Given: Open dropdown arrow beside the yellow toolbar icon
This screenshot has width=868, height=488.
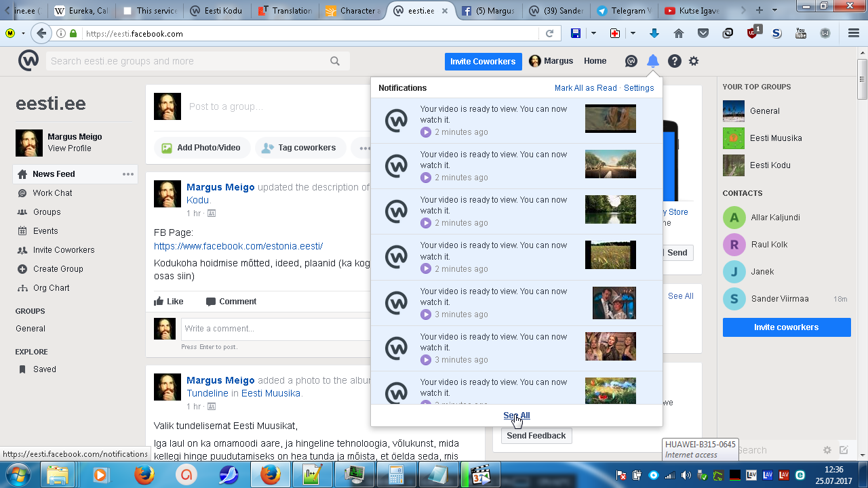Looking at the screenshot, I should [23, 33].
